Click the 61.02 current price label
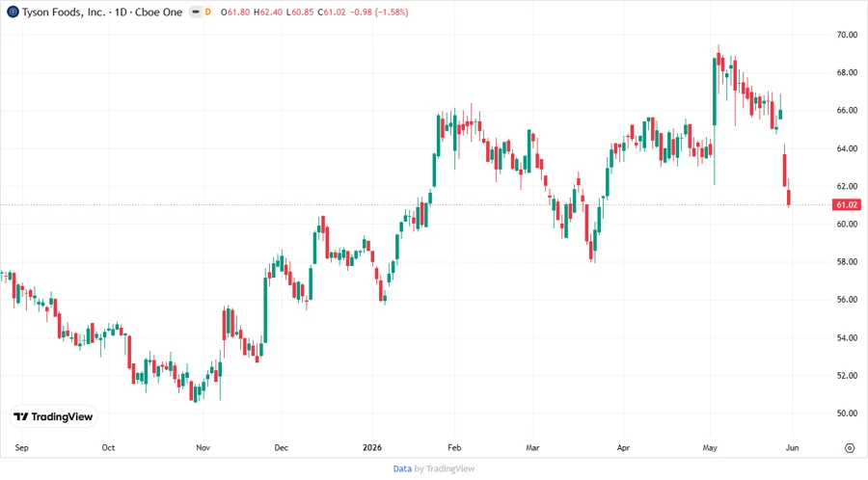The image size is (868, 480). [847, 204]
